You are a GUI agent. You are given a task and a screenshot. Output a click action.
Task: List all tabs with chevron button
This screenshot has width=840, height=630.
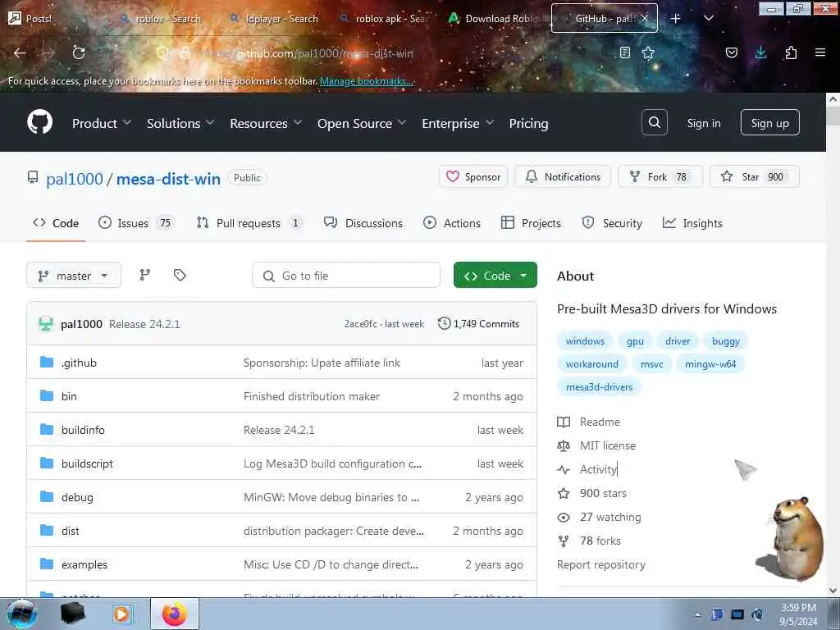[708, 19]
